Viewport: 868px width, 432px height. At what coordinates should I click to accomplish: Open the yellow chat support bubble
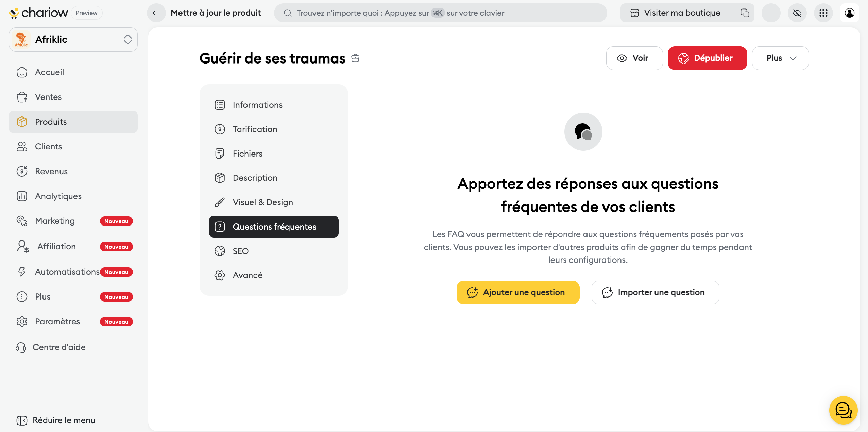843,410
